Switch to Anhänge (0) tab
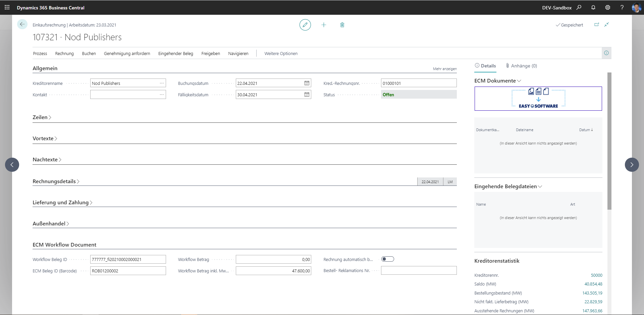Image resolution: width=644 pixels, height=315 pixels. pyautogui.click(x=522, y=66)
